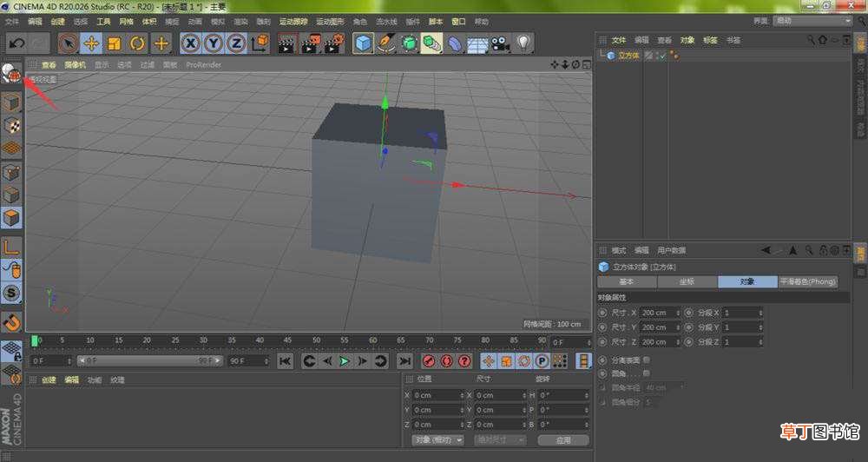Click frame 45 on the timeline ruler
868x462 pixels.
point(287,340)
